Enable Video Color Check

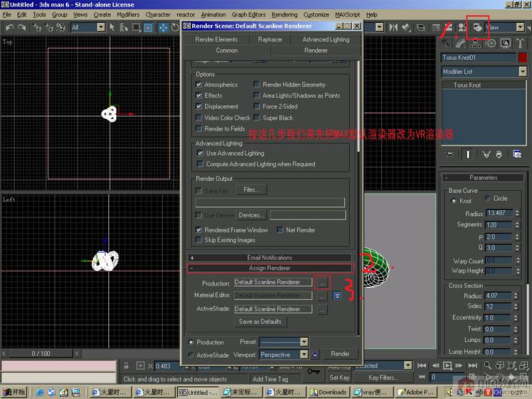click(199, 118)
